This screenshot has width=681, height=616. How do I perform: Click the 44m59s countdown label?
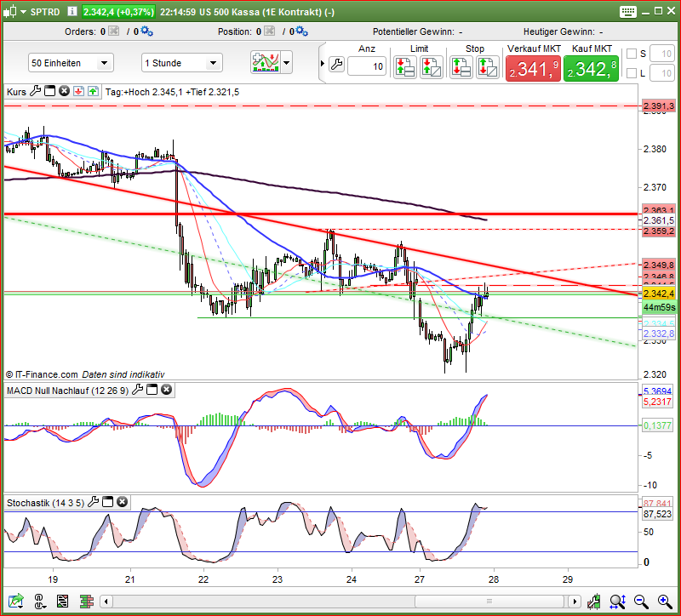659,307
